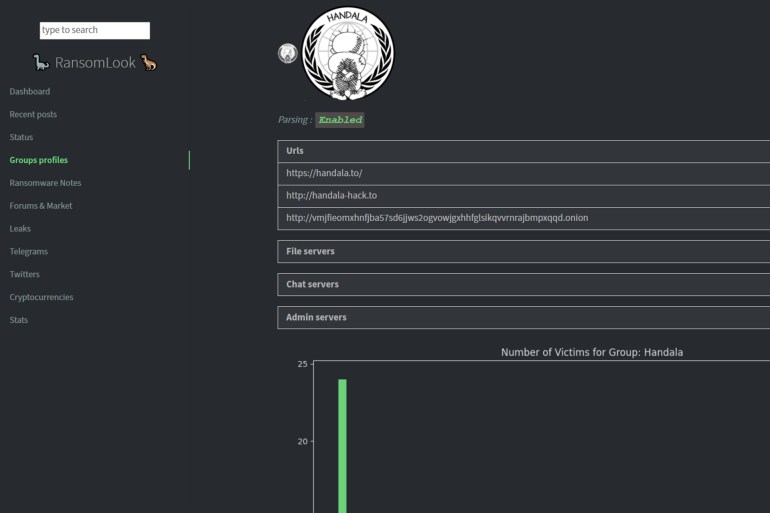Screen dimensions: 770x513
Task: Open the http://handala-hack.to link
Action: pyautogui.click(x=331, y=195)
